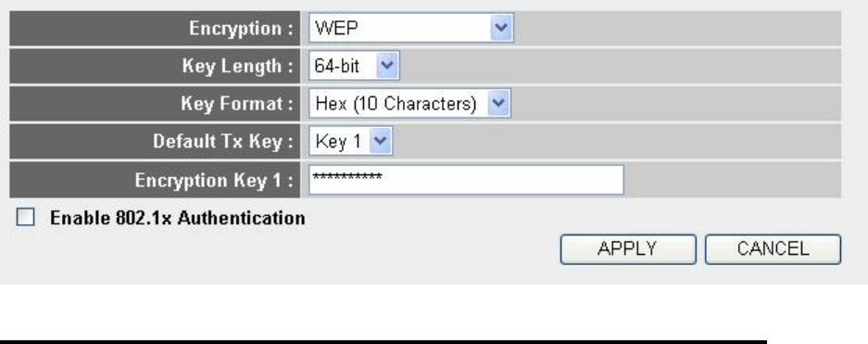Click the Key Format dropdown arrow icon
Viewport: 868px width, 344px height.
497,104
